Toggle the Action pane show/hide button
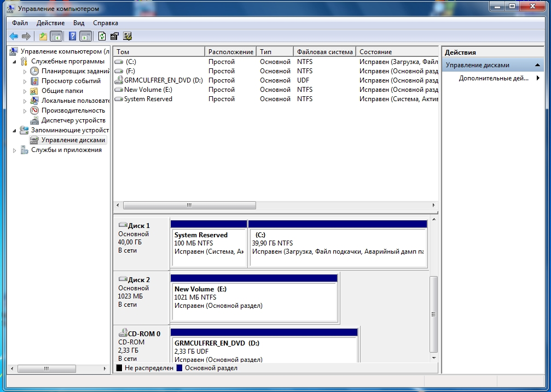This screenshot has height=392, width=551. (x=85, y=37)
